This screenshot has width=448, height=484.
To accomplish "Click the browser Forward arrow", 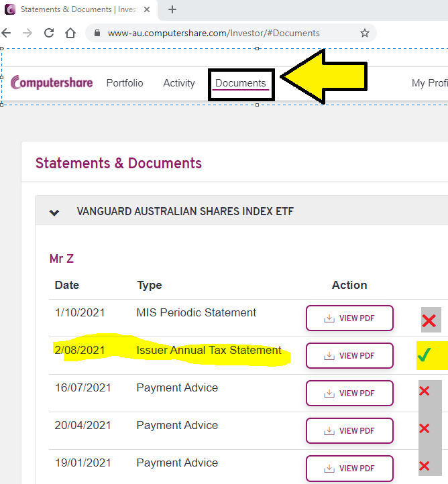I will (27, 33).
